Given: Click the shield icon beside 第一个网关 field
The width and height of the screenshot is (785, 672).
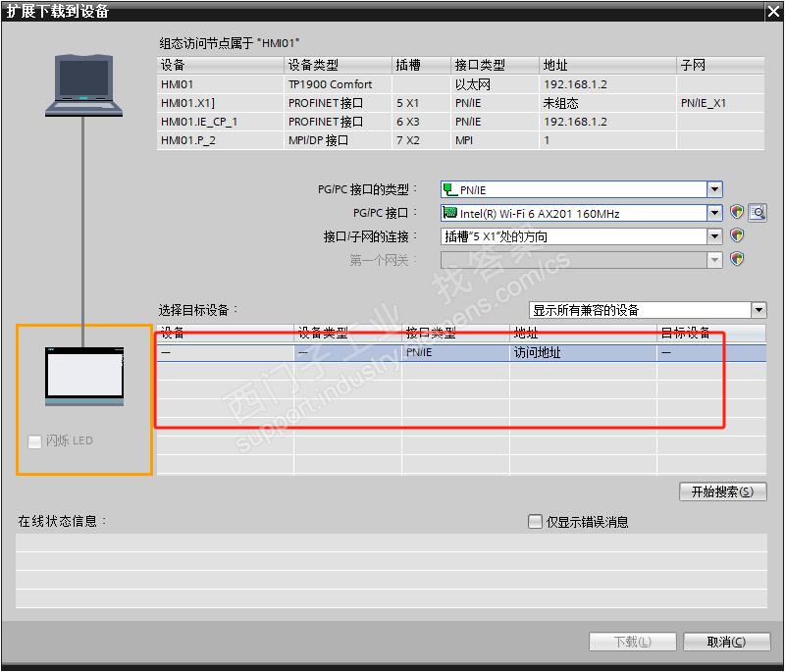Looking at the screenshot, I should (x=737, y=259).
